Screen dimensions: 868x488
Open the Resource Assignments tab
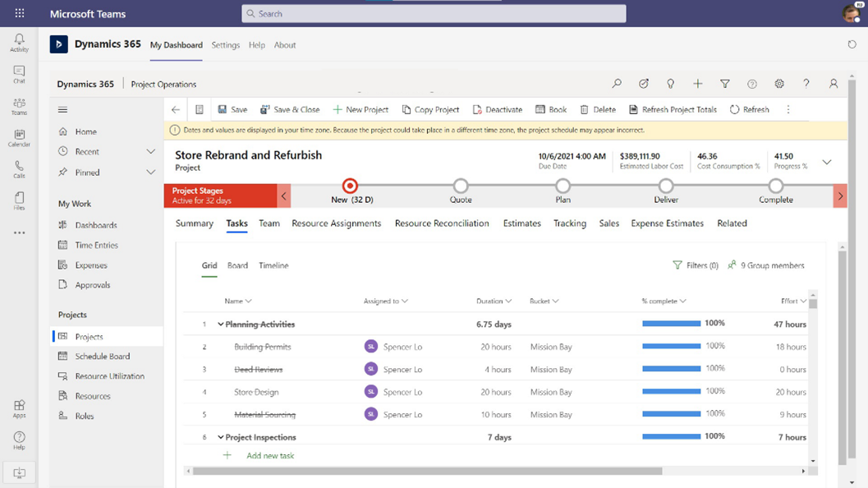(x=337, y=223)
